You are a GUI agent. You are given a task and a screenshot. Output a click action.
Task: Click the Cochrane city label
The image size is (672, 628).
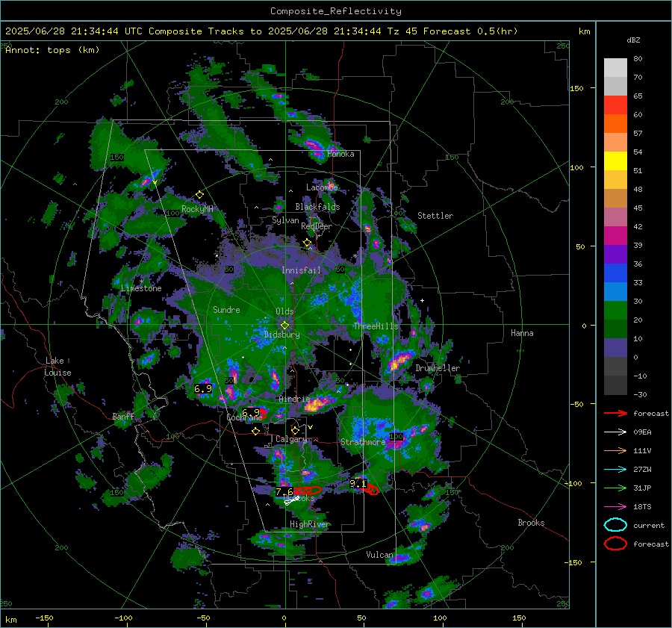[x=244, y=417]
